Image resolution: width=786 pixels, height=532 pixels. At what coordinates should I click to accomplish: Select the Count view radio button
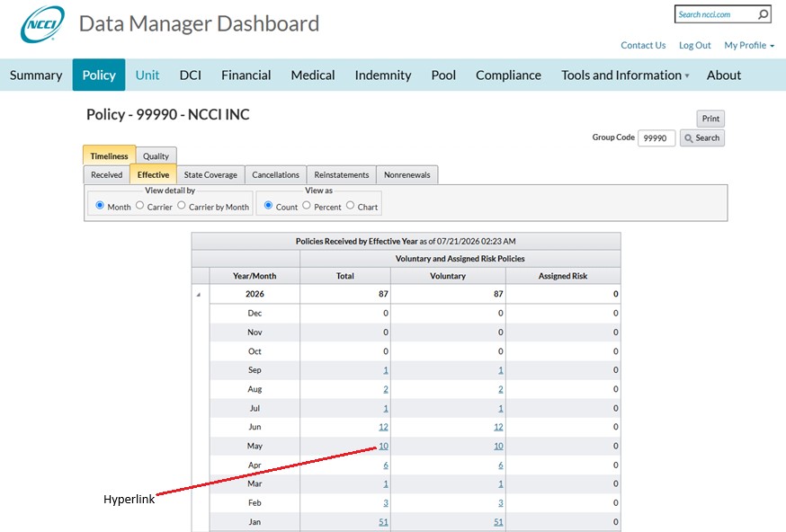[268, 206]
